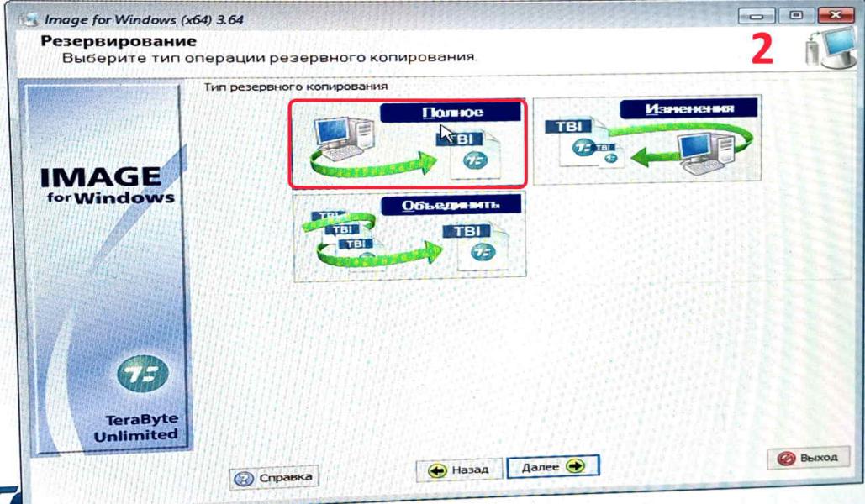Select the Полное full backup option
Image resolution: width=865 pixels, height=504 pixels.
408,144
